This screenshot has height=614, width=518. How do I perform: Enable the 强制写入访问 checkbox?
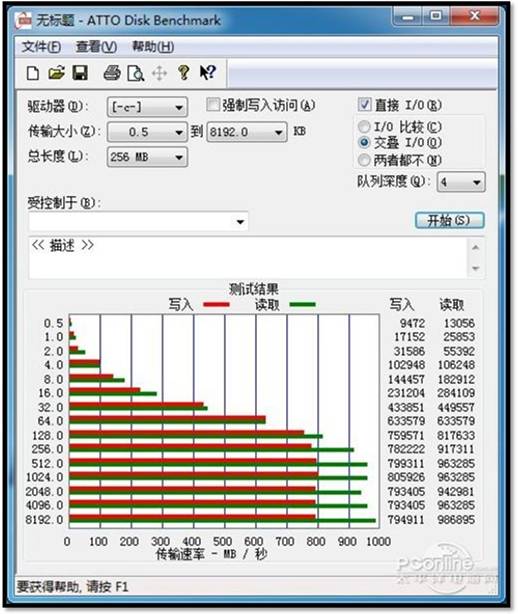213,105
